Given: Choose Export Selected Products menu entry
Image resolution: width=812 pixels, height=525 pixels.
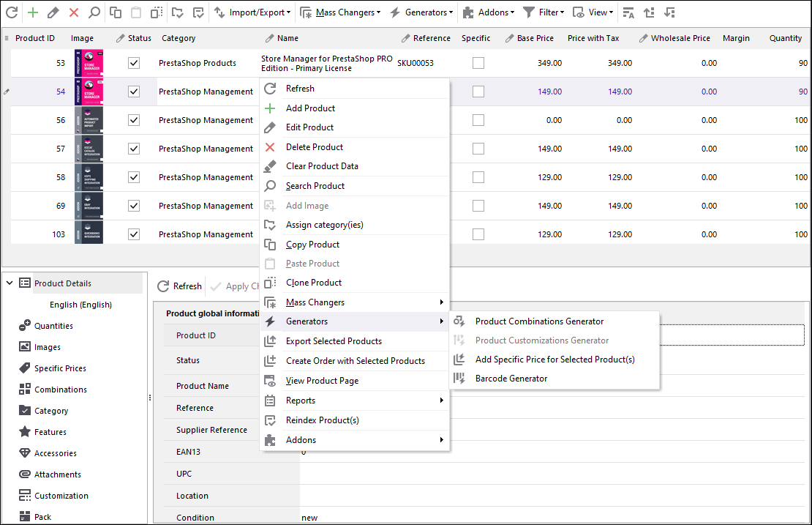Looking at the screenshot, I should click(356, 341).
